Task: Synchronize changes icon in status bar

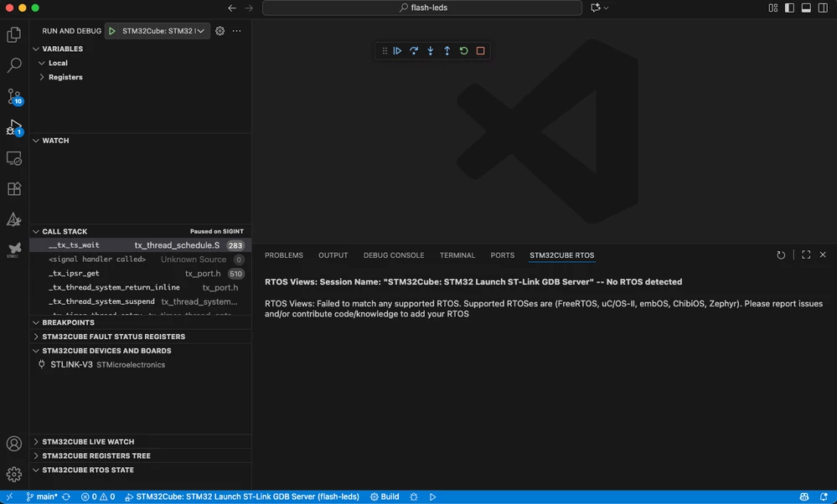Action: [x=66, y=496]
